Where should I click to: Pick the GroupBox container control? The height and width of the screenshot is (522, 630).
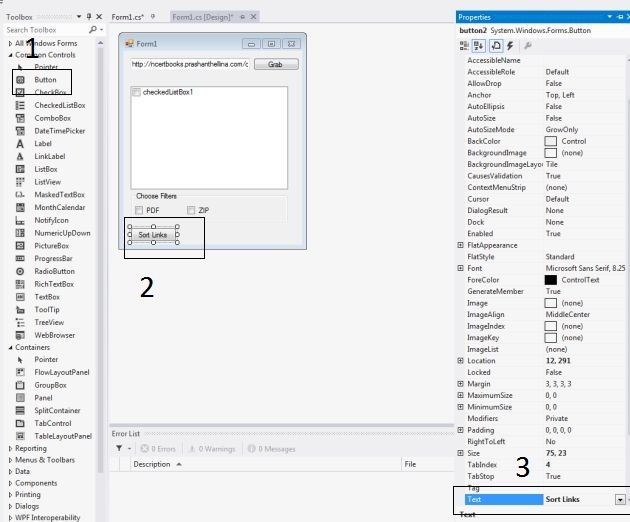click(x=50, y=385)
